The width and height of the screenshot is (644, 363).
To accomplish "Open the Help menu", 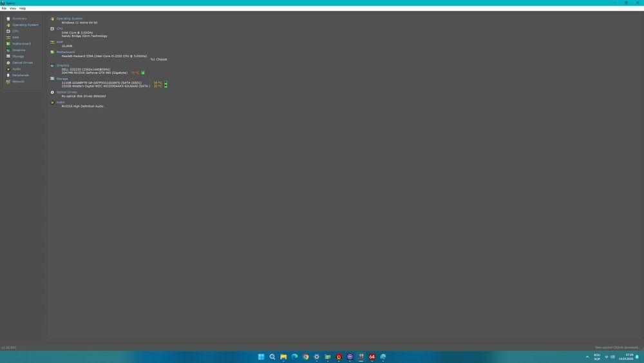I will tap(23, 8).
